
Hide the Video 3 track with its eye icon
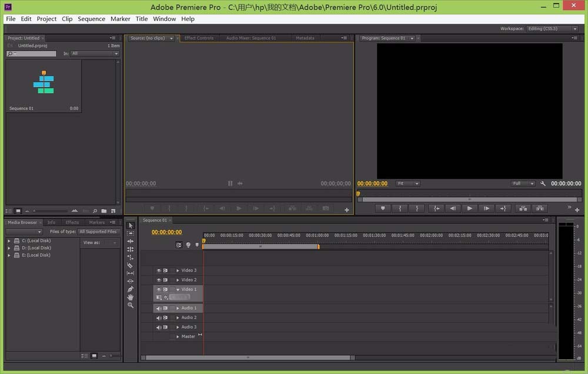pyautogui.click(x=159, y=271)
